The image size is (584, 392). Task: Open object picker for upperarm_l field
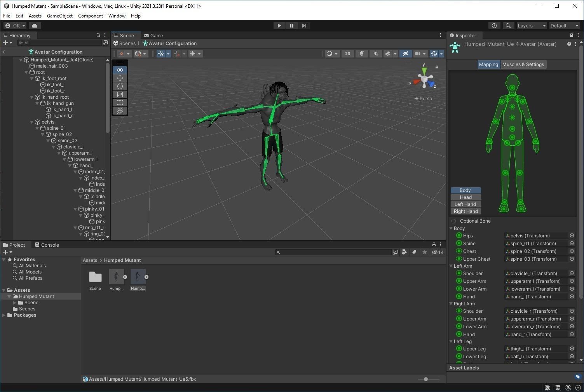(x=572, y=281)
